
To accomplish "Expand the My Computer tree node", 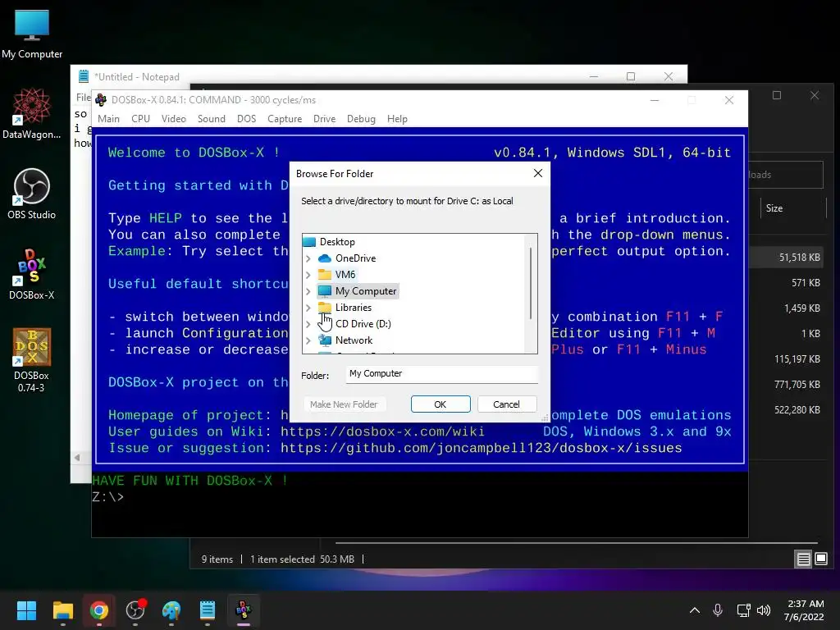I will click(x=308, y=291).
